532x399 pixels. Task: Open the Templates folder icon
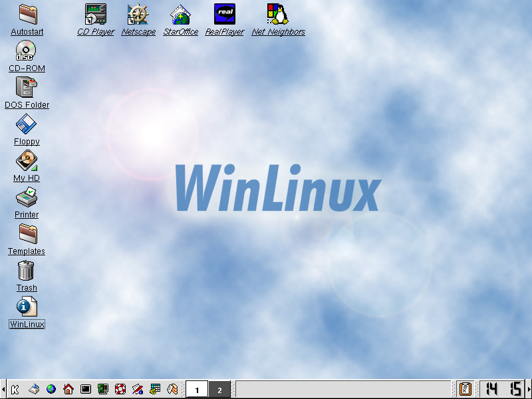[x=27, y=234]
